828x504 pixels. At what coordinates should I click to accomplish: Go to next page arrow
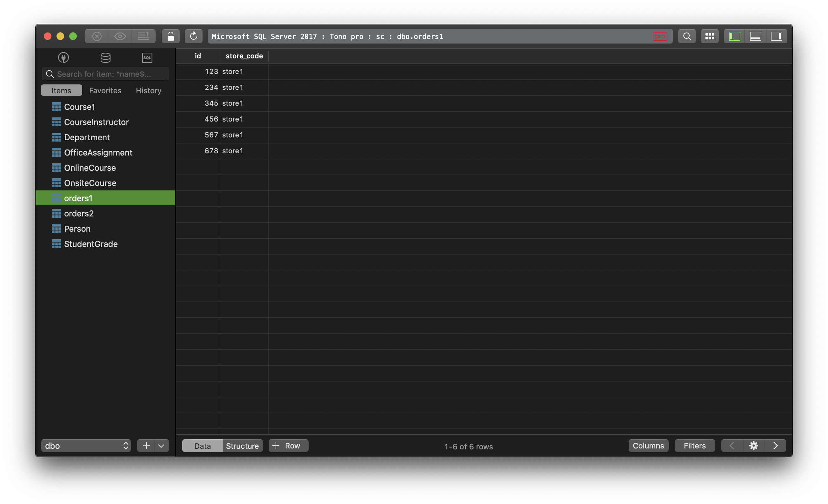[776, 446]
